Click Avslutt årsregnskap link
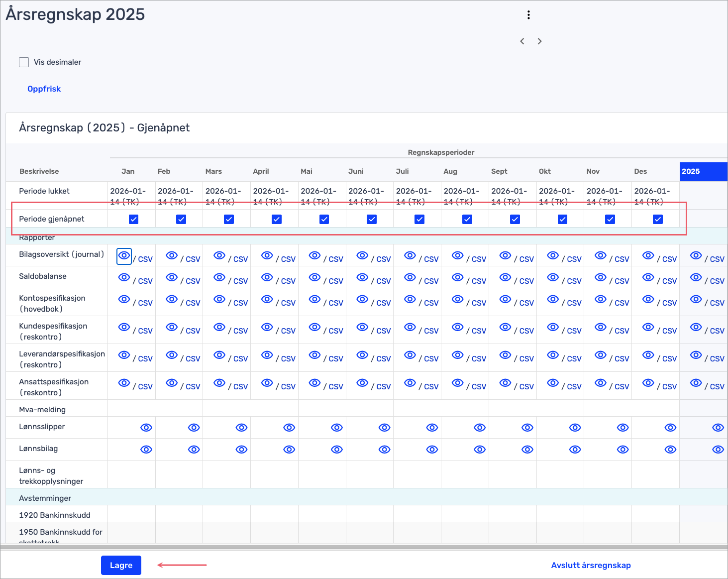The width and height of the screenshot is (728, 579). [591, 565]
